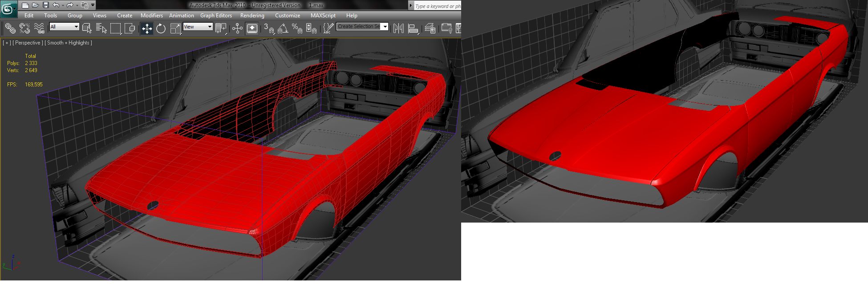Open the Layer Manager icon
868x284 pixels.
click(430, 28)
